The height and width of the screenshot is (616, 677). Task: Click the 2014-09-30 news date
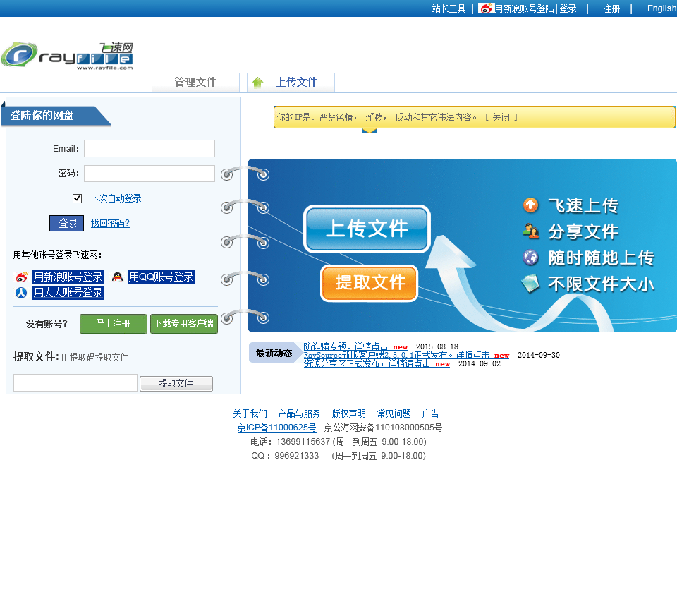[x=538, y=355]
